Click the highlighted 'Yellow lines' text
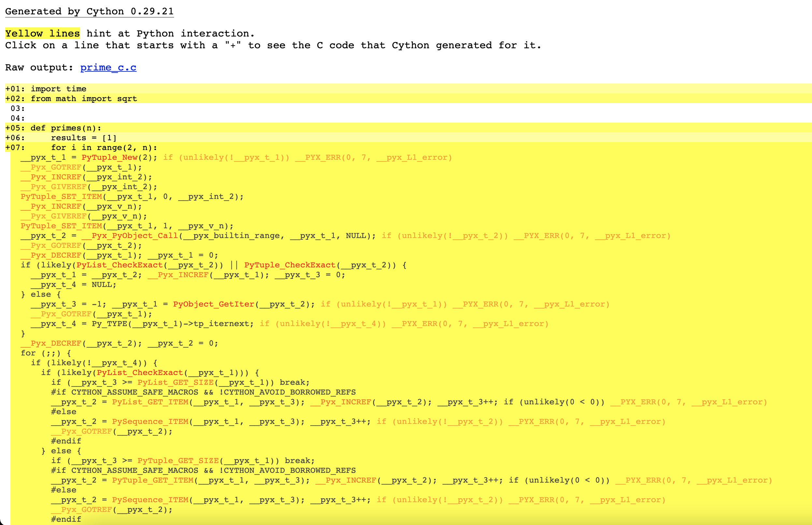The image size is (812, 525). coord(43,33)
